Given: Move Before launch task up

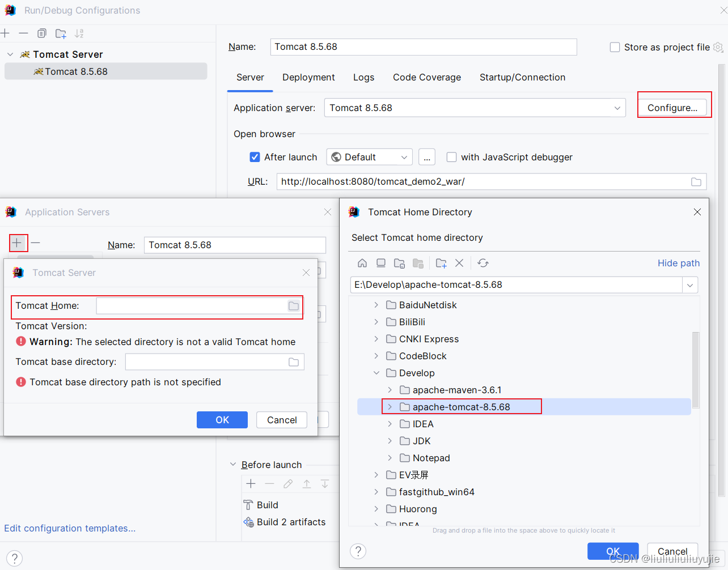Looking at the screenshot, I should click(x=307, y=484).
